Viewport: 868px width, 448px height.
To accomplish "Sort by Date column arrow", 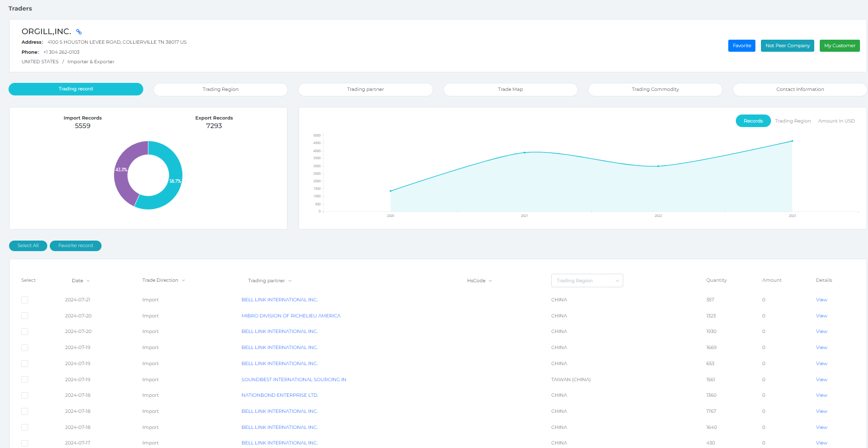I will click(88, 281).
